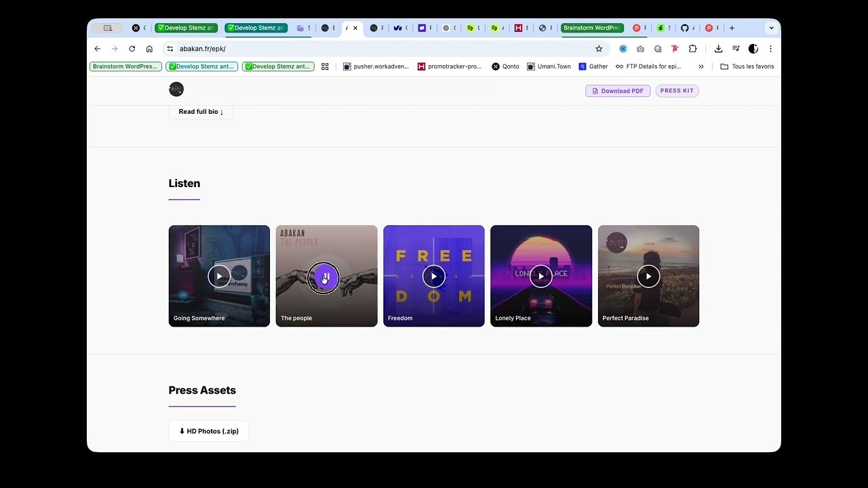This screenshot has width=868, height=488.
Task: Open the bookmarks bar apps grid icon
Action: tap(325, 66)
